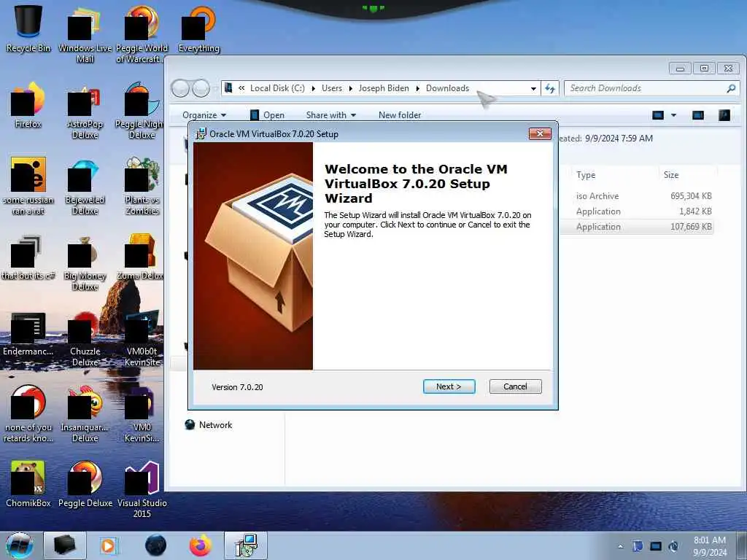Select the Peggle World of Warcraft icon
This screenshot has width=747, height=560.
tap(142, 34)
